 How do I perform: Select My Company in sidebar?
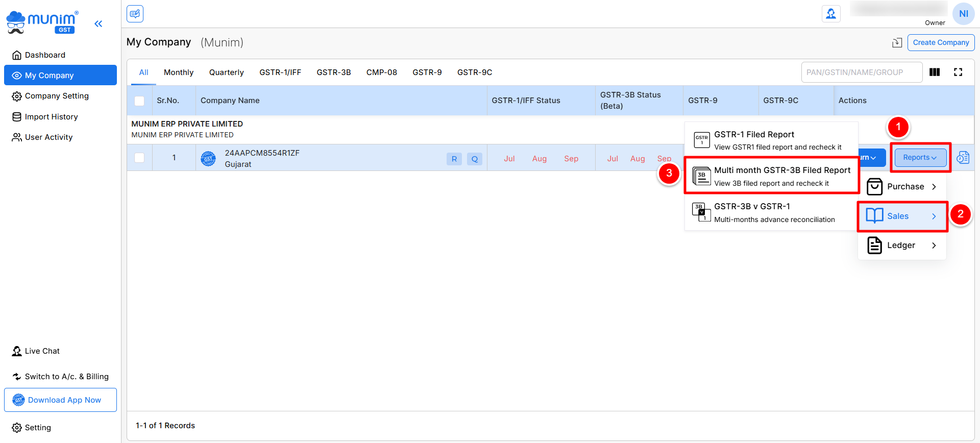[x=60, y=75]
